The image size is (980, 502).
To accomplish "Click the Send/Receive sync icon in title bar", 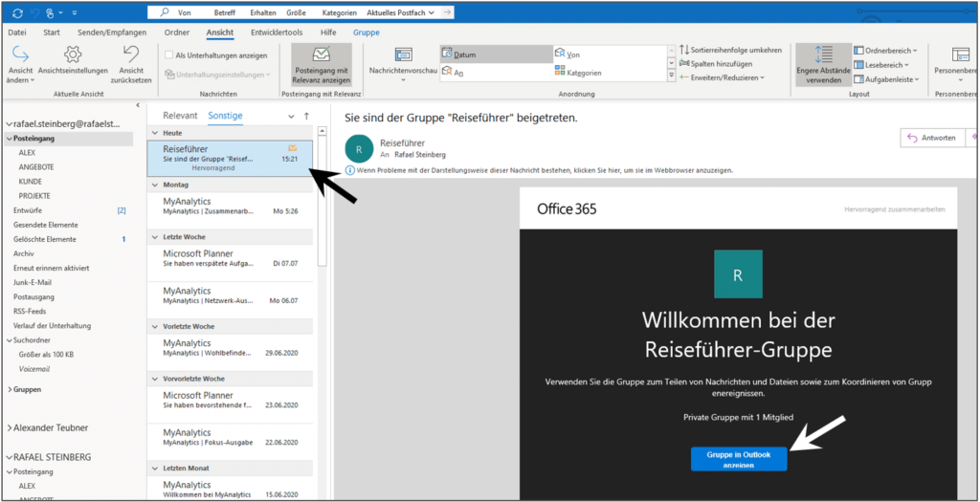I will pyautogui.click(x=17, y=12).
